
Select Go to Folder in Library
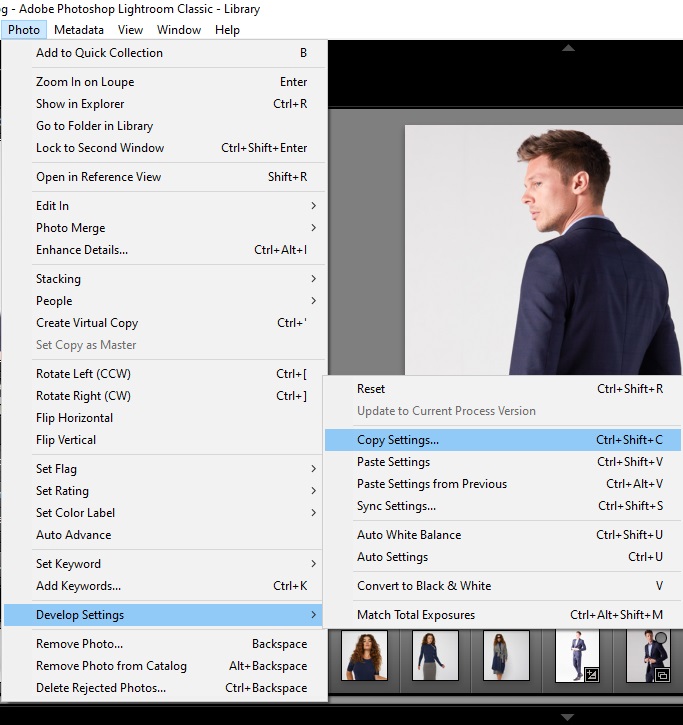[165, 126]
